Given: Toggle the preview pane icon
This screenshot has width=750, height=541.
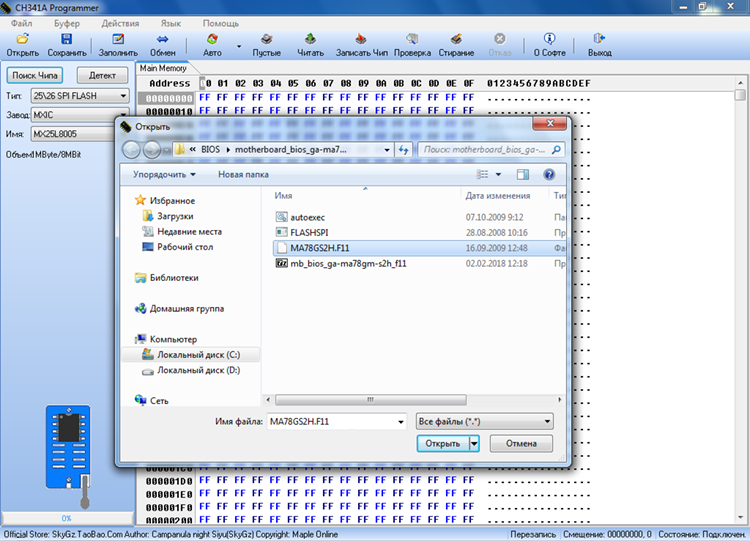Looking at the screenshot, I should click(x=523, y=175).
